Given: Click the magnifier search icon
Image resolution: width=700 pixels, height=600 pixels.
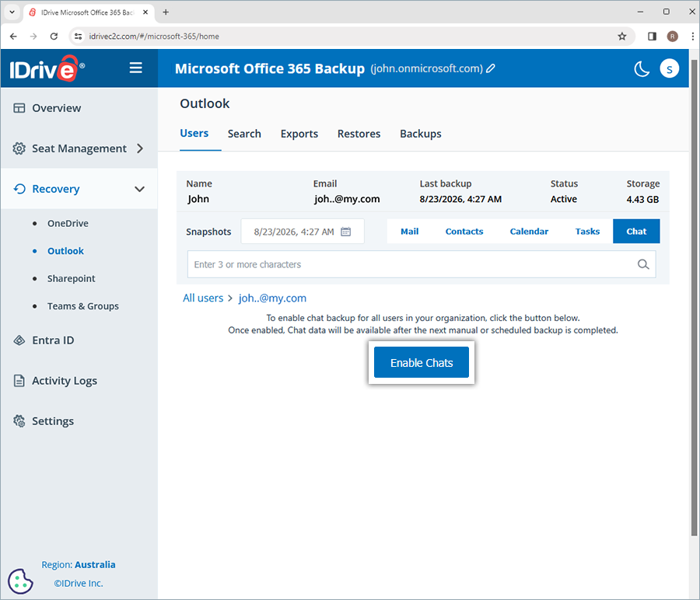Looking at the screenshot, I should pyautogui.click(x=643, y=264).
